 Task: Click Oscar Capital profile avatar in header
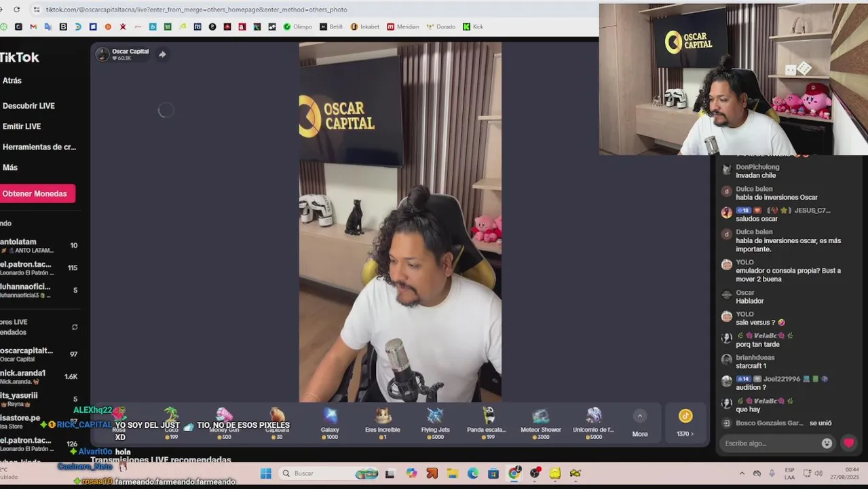(102, 54)
